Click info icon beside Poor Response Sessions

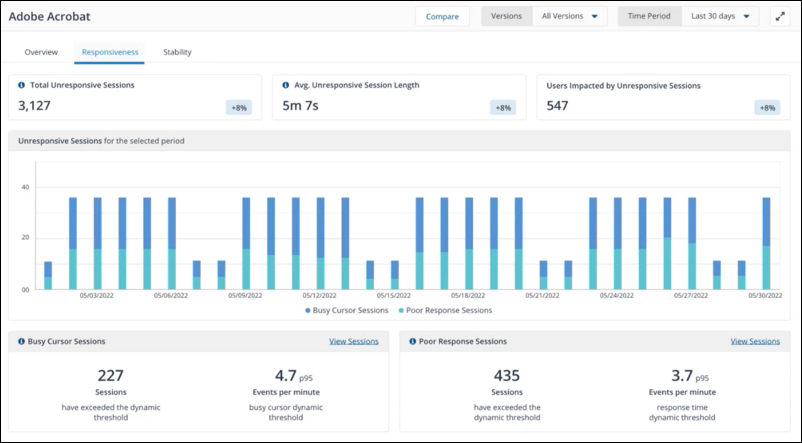tap(413, 341)
